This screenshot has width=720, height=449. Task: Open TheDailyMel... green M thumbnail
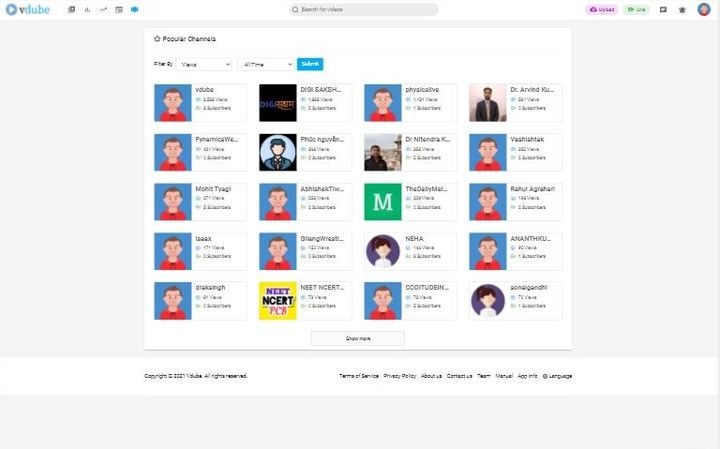click(382, 202)
